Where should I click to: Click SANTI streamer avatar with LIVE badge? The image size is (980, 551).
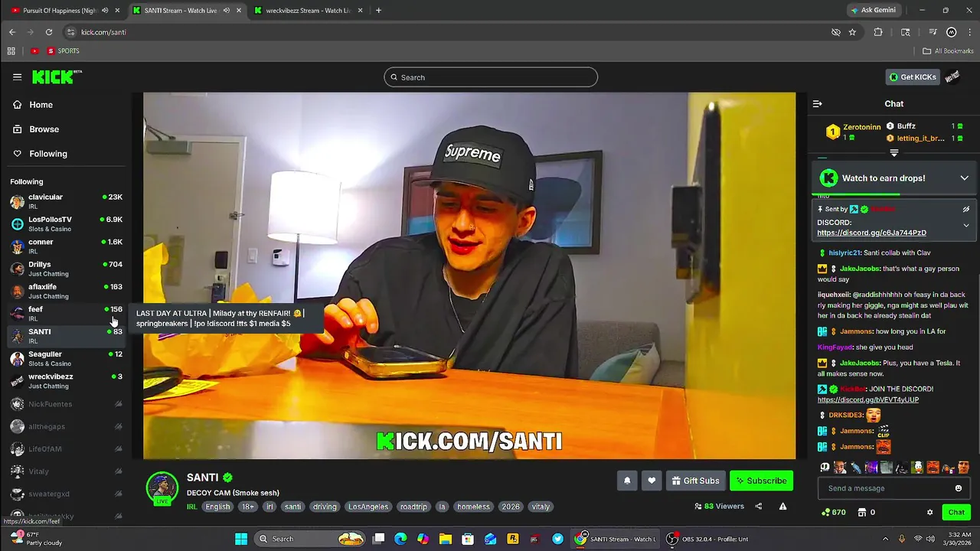point(162,490)
